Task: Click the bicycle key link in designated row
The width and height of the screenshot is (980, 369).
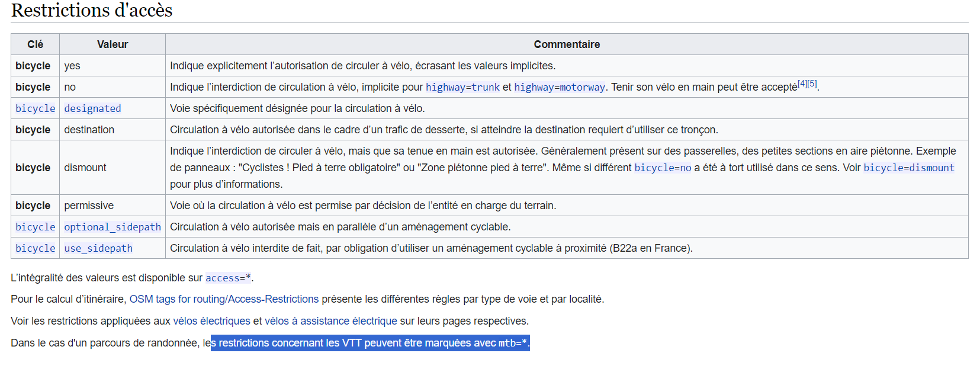Action: (36, 108)
